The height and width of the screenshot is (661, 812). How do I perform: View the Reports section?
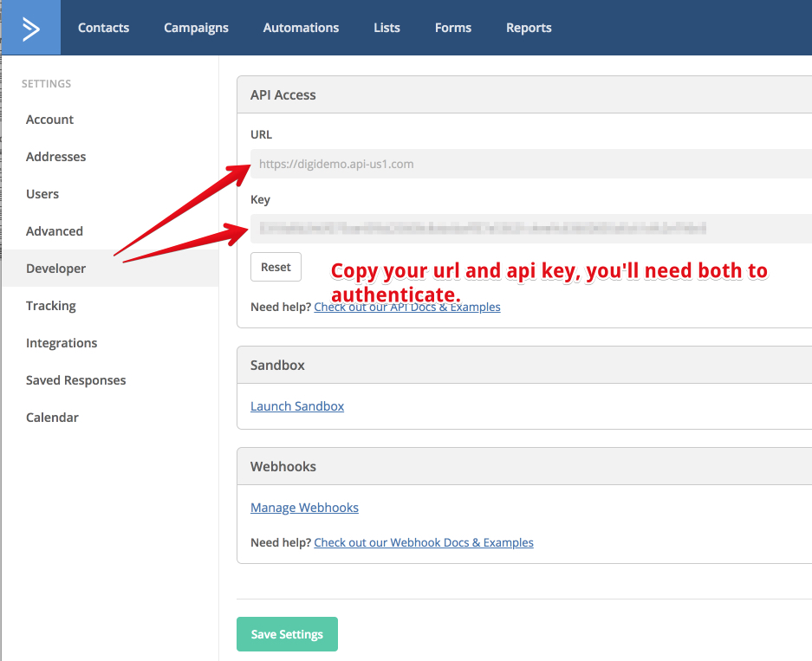(529, 27)
